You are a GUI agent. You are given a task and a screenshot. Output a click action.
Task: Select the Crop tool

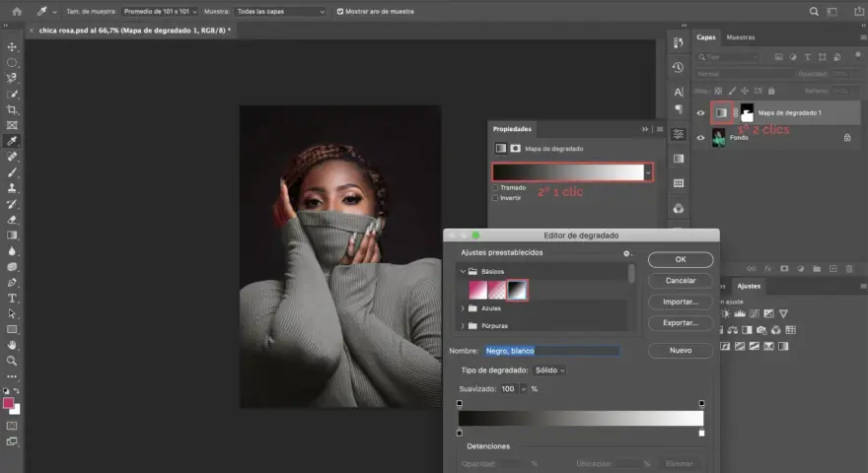click(12, 109)
